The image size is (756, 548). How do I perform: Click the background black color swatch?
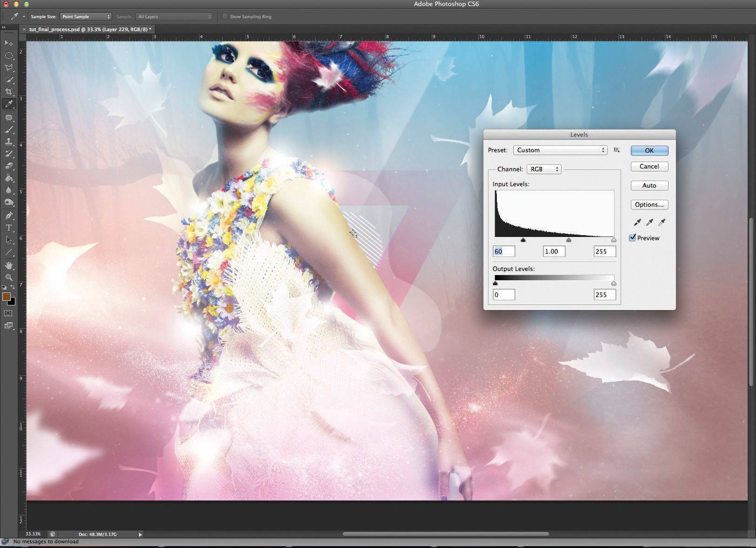(13, 302)
